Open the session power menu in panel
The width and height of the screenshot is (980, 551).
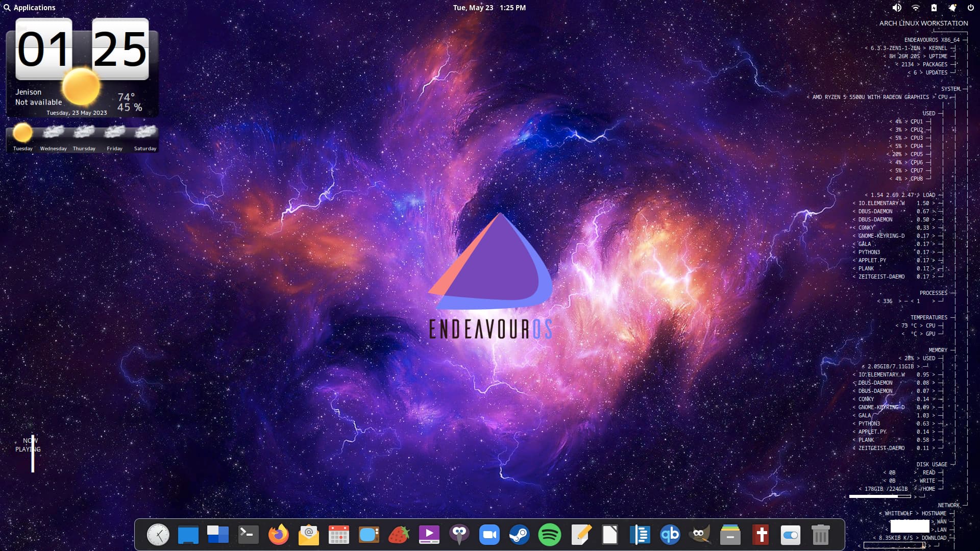[971, 8]
